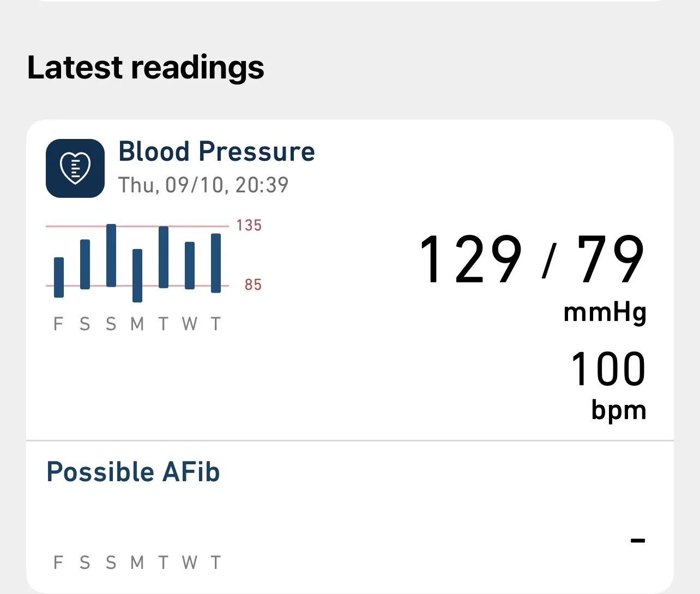The width and height of the screenshot is (700, 594).
Task: Tap the 135 upper threshold label
Action: coord(249,226)
